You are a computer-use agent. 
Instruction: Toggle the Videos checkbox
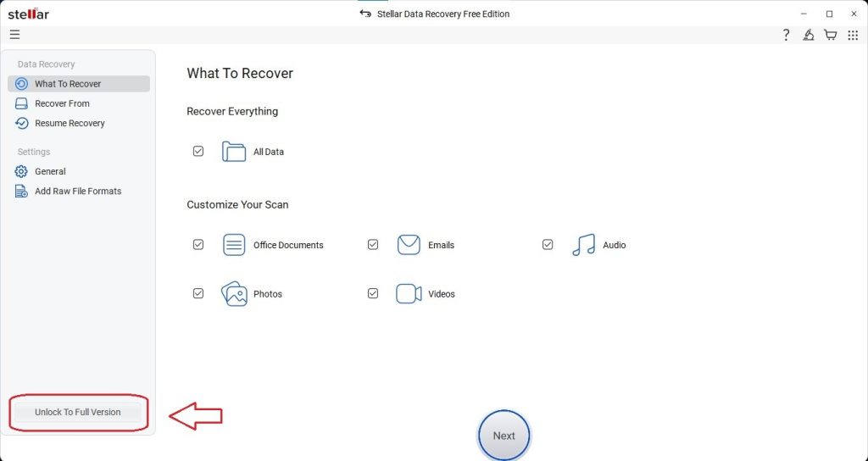click(373, 293)
